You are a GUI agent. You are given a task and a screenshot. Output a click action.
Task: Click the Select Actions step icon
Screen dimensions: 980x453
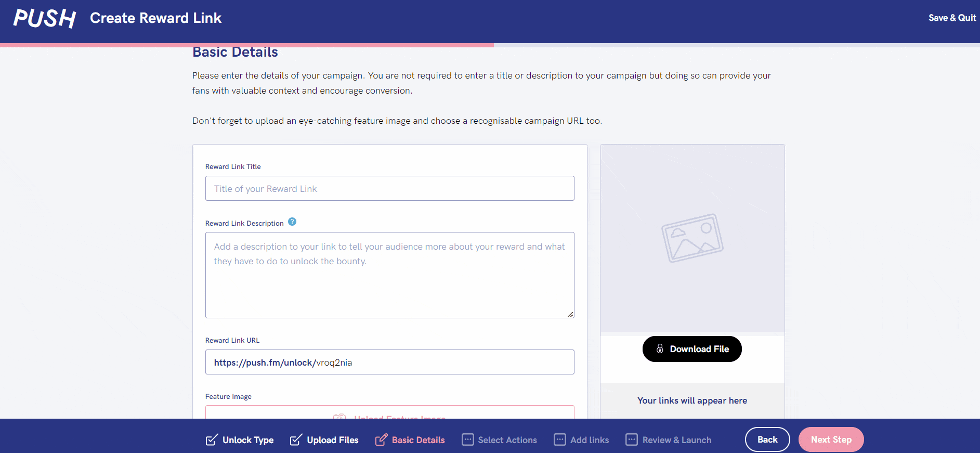[468, 440]
